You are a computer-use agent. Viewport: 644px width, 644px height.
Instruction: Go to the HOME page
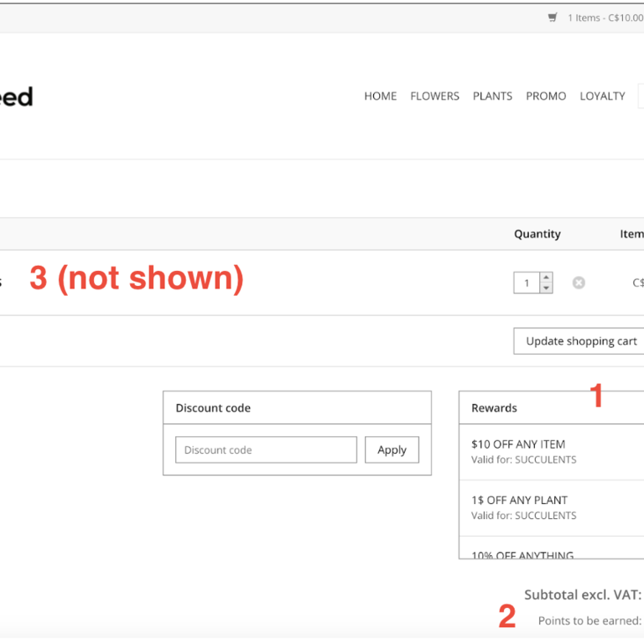coord(380,96)
